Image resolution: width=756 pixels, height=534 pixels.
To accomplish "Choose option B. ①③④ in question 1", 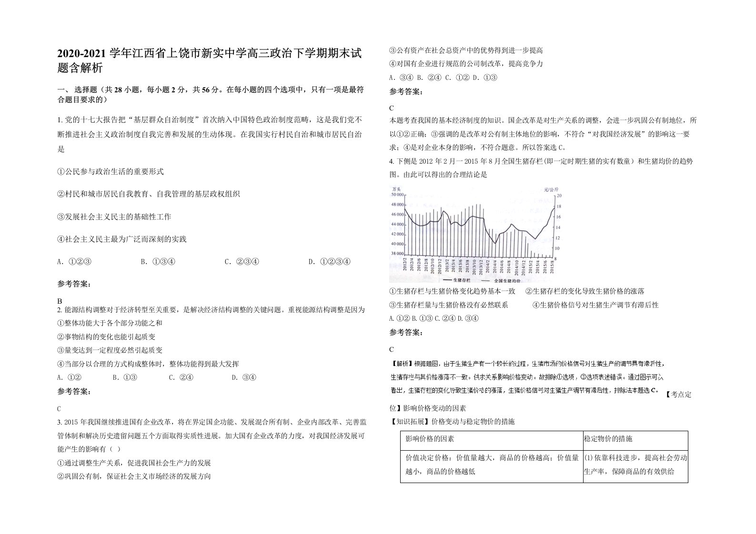I will click(159, 262).
